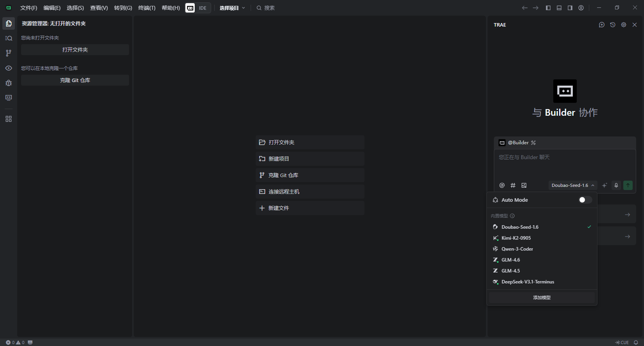Attach an image to the chat
The image size is (644, 346).
(524, 185)
